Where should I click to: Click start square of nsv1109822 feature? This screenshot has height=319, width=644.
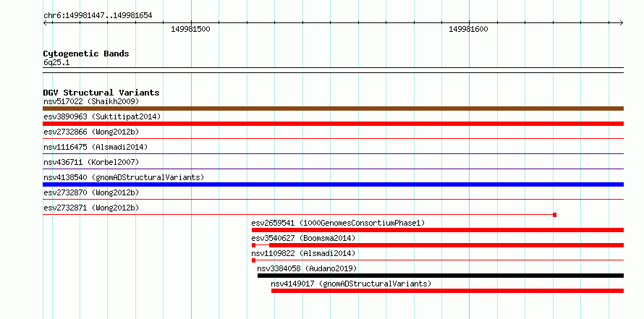point(253,260)
